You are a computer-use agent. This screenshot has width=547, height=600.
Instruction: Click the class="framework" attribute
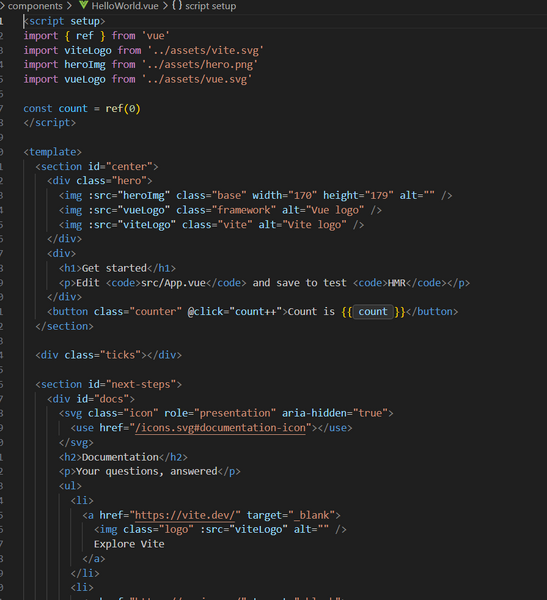click(226, 210)
